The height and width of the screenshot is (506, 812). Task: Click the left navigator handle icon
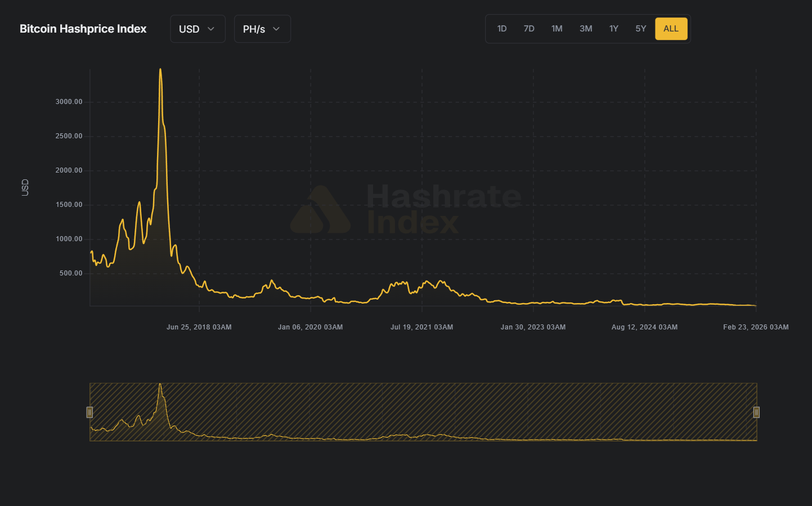click(x=89, y=412)
